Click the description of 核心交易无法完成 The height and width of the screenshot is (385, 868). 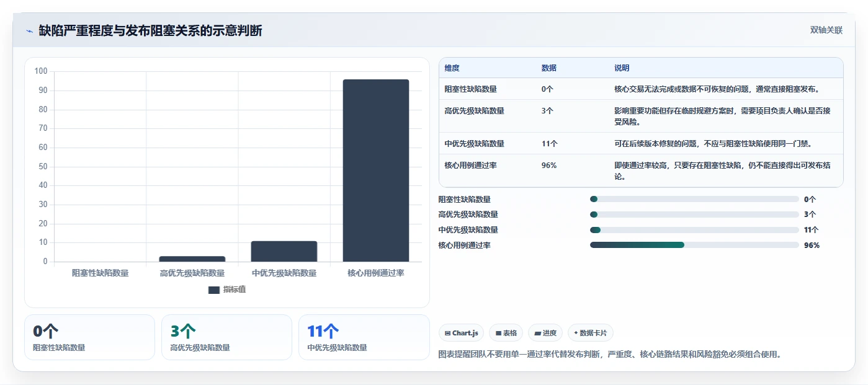coord(717,89)
